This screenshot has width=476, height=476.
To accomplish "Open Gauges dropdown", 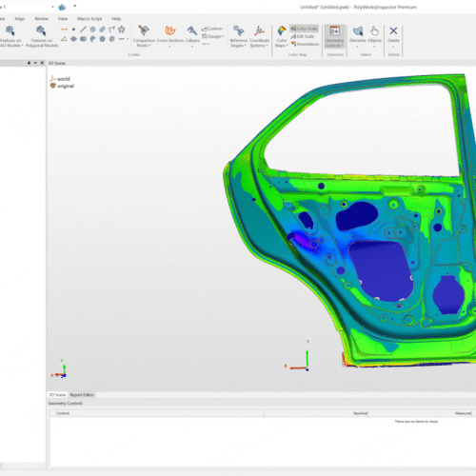I will (213, 36).
